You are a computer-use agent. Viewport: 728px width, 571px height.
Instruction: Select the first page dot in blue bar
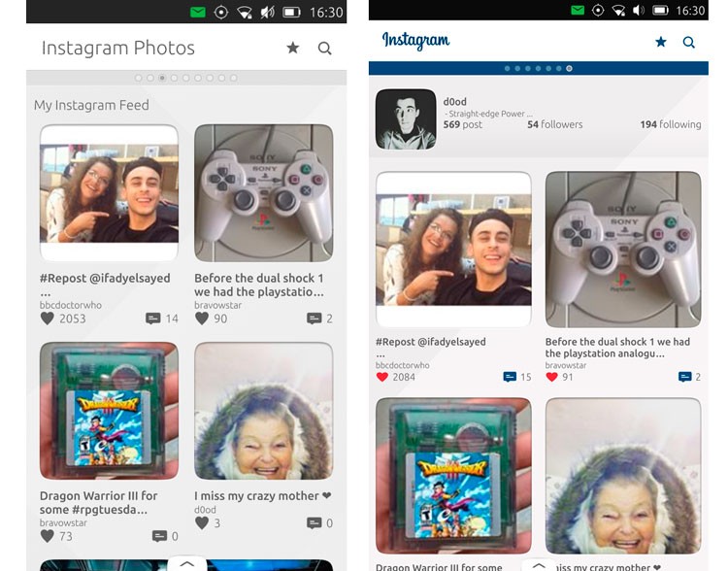point(506,69)
